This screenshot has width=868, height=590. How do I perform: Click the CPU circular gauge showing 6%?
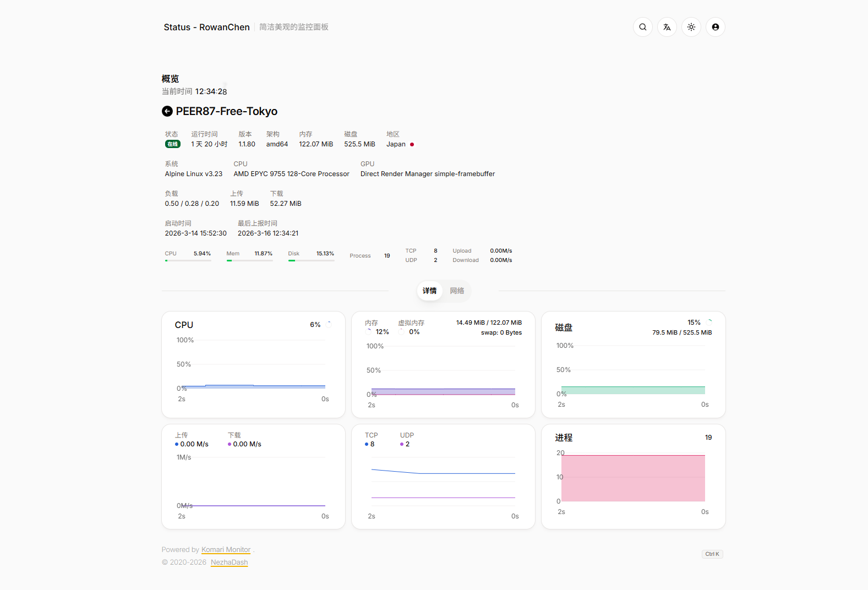point(329,325)
